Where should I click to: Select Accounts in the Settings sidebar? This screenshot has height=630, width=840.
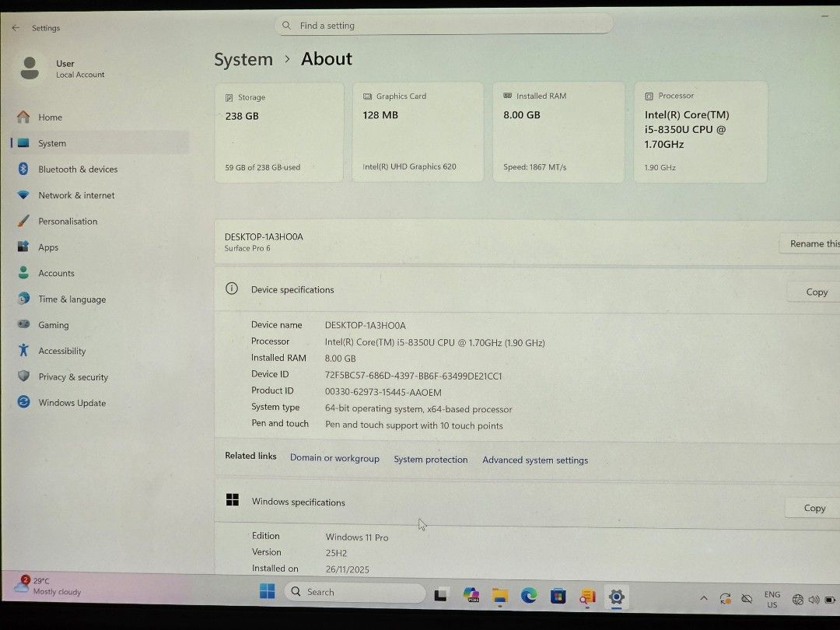pos(56,273)
